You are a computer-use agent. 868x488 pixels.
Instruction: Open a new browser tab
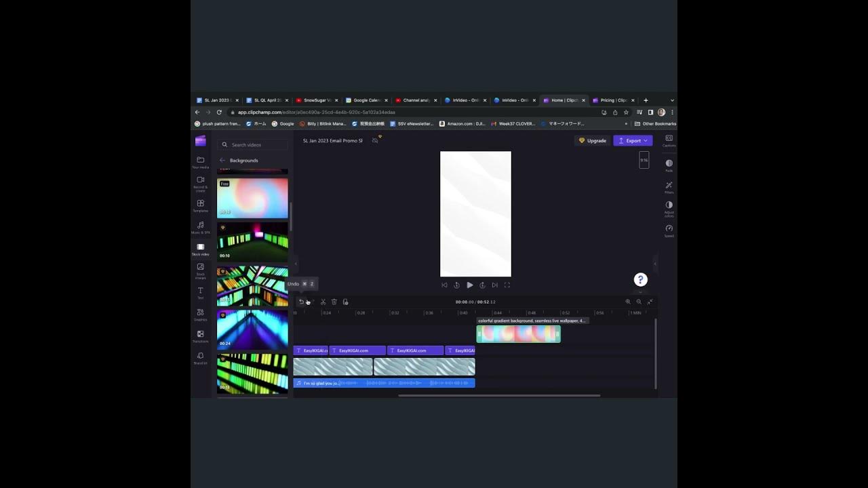point(646,100)
